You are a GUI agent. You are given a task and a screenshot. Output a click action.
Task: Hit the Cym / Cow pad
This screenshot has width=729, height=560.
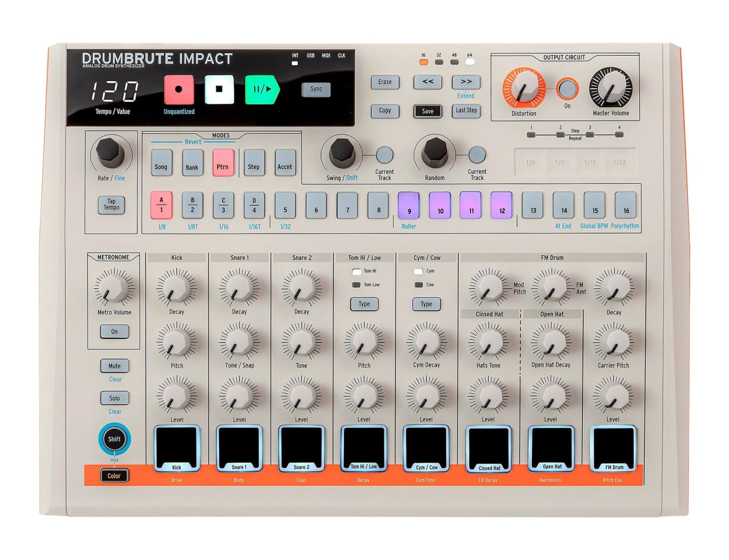click(426, 448)
